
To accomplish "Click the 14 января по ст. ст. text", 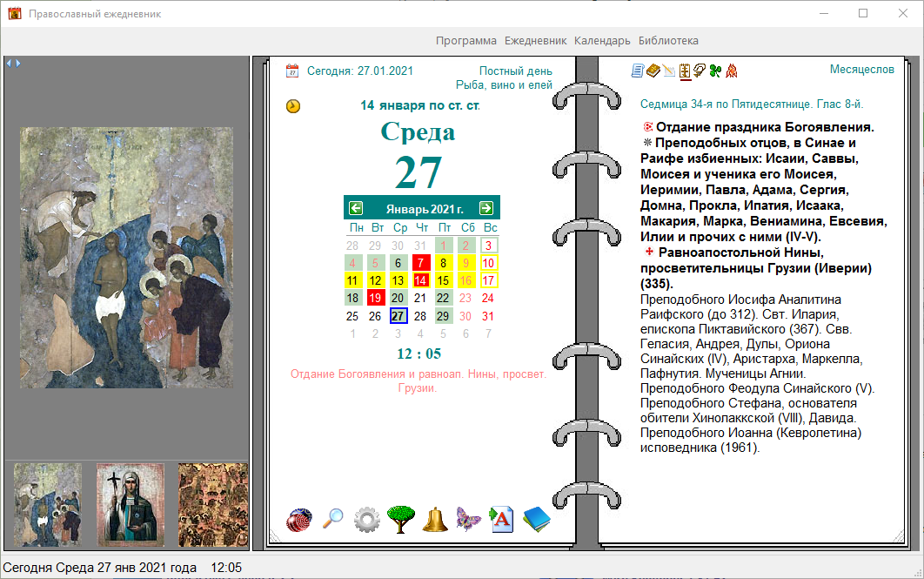I will click(x=420, y=105).
